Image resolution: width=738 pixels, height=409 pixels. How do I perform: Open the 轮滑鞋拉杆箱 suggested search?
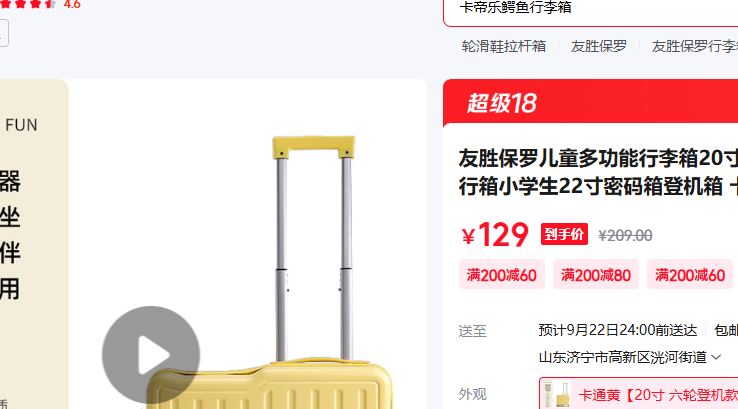coord(504,46)
